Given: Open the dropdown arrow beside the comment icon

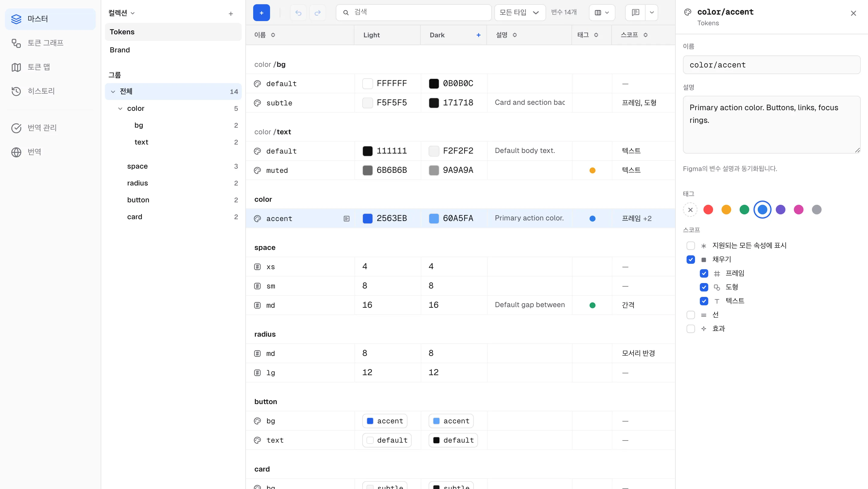Looking at the screenshot, I should pos(652,13).
